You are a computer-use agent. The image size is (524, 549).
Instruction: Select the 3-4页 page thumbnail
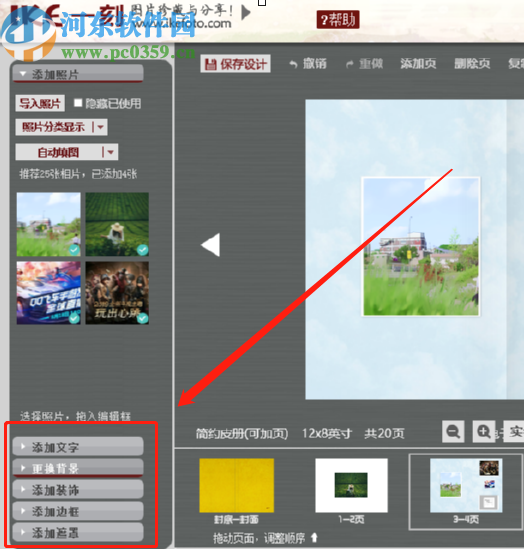tap(466, 485)
